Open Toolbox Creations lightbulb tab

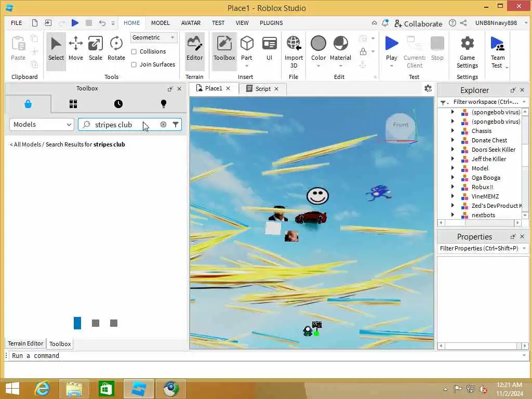[164, 104]
